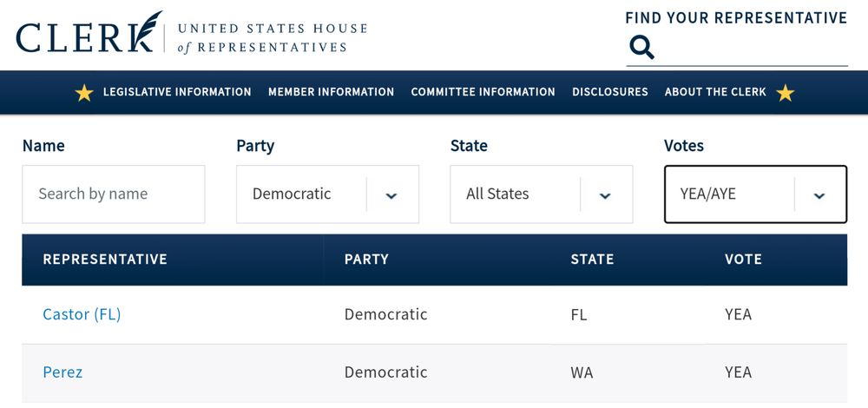Expand the Party dropdown chevron
Image resolution: width=868 pixels, height=408 pixels.
click(391, 194)
